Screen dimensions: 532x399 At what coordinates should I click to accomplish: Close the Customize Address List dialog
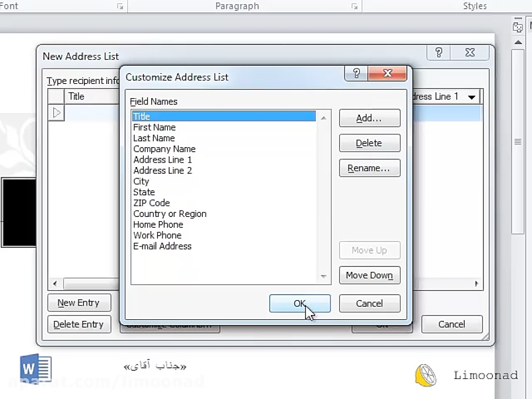pos(388,73)
